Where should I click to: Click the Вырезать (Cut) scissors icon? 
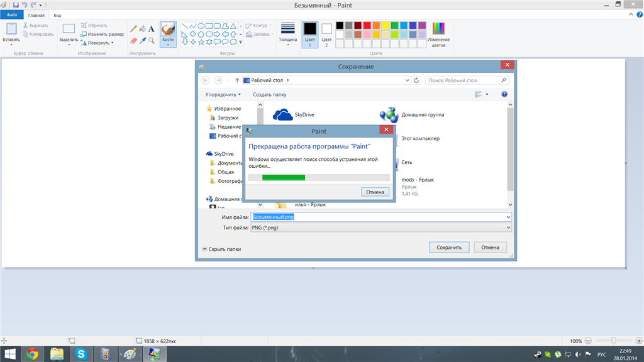25,25
